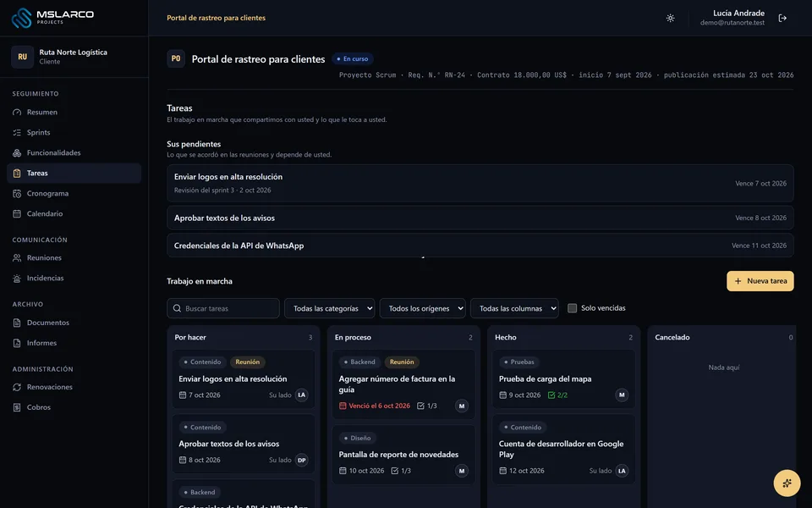Click the En proceso column header
This screenshot has width=812, height=508.
click(x=353, y=338)
